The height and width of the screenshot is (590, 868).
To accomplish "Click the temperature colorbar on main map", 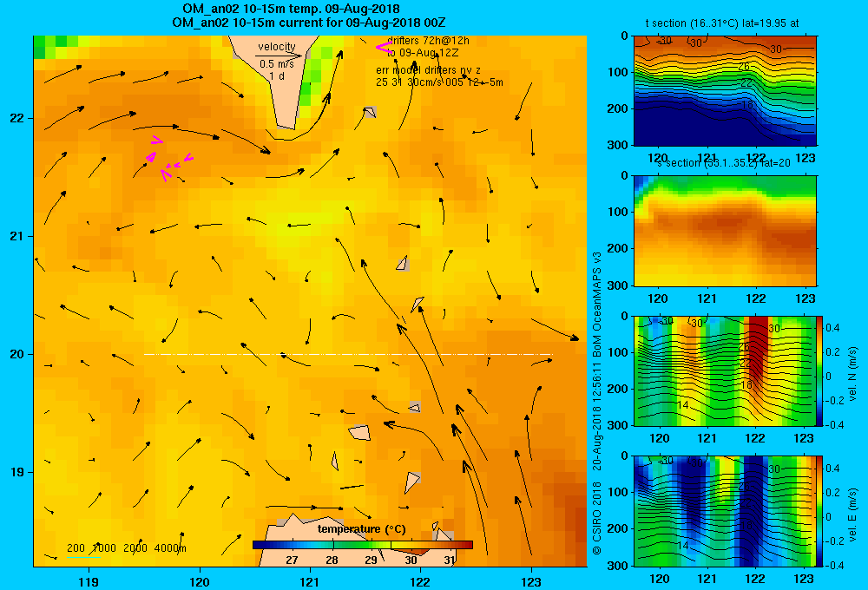I will pyautogui.click(x=363, y=545).
